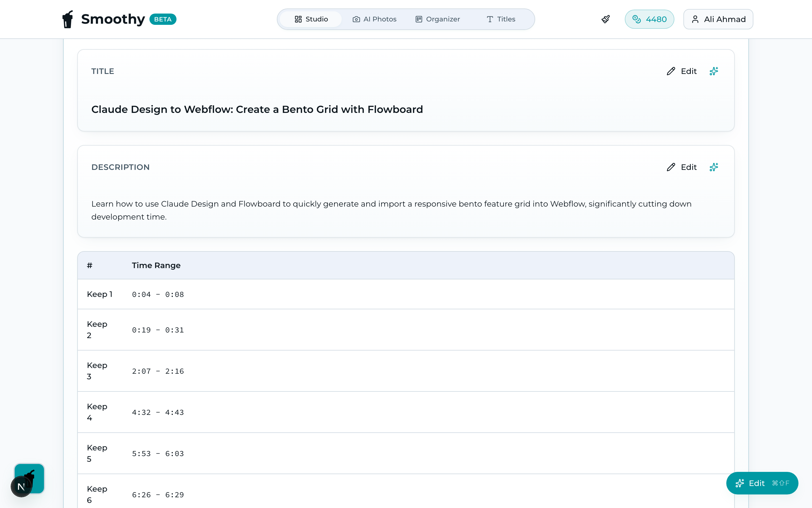Click the BETA badge
The width and height of the screenshot is (812, 508).
pos(163,19)
